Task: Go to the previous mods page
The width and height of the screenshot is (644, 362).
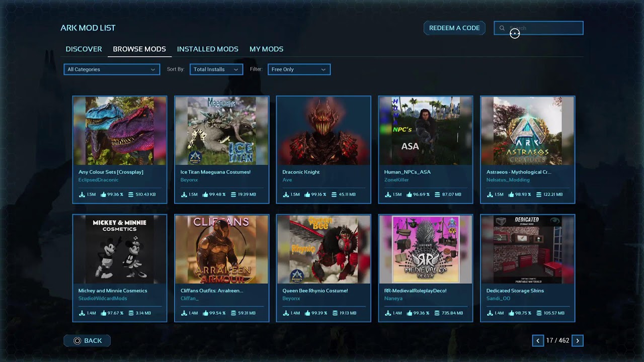Action: pyautogui.click(x=538, y=341)
